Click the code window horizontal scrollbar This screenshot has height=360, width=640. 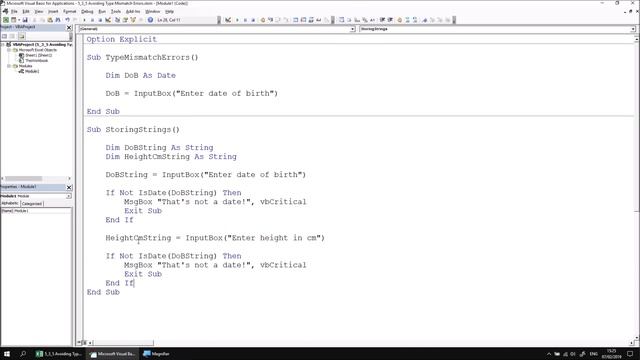(x=123, y=343)
